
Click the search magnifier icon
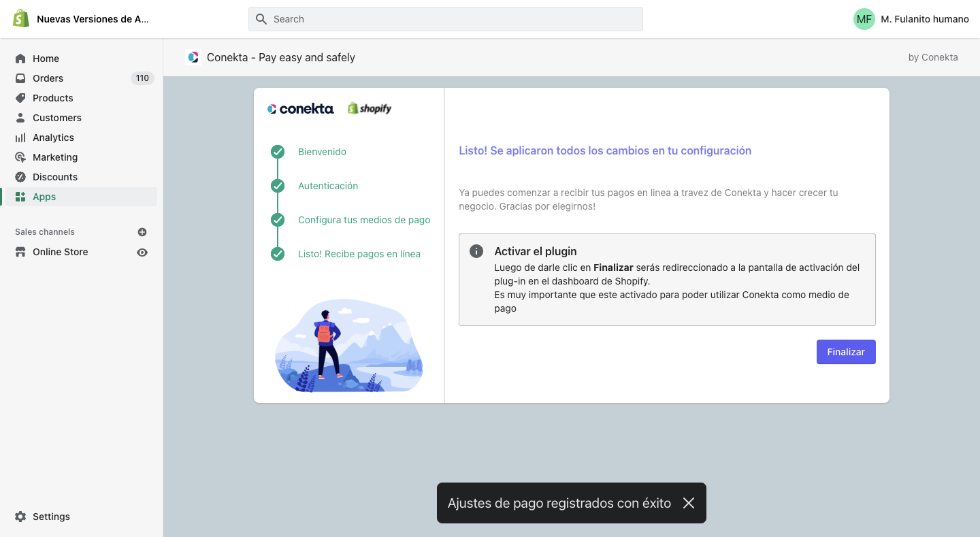(261, 19)
